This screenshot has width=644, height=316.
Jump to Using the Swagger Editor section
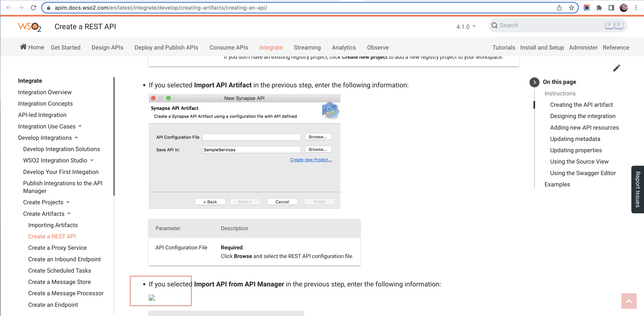click(582, 173)
